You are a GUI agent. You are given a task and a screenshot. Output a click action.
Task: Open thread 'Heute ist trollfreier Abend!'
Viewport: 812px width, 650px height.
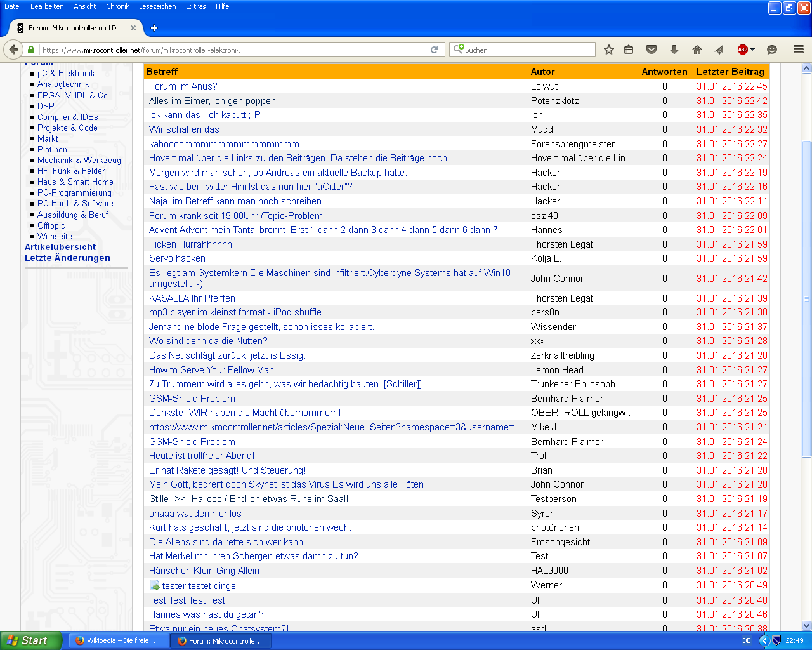click(202, 456)
